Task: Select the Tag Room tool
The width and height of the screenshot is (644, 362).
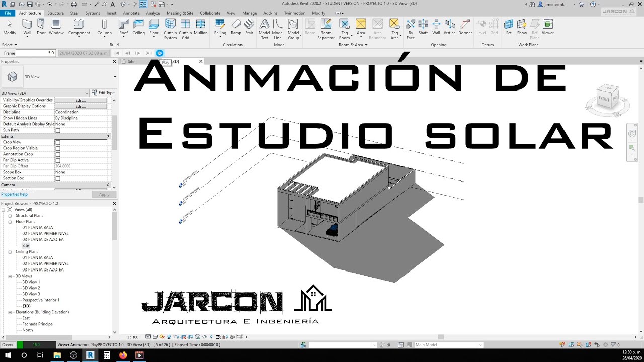Action: pyautogui.click(x=344, y=29)
